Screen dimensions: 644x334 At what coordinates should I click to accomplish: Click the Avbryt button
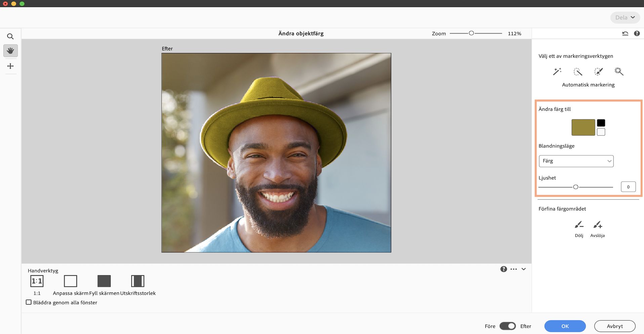click(615, 326)
